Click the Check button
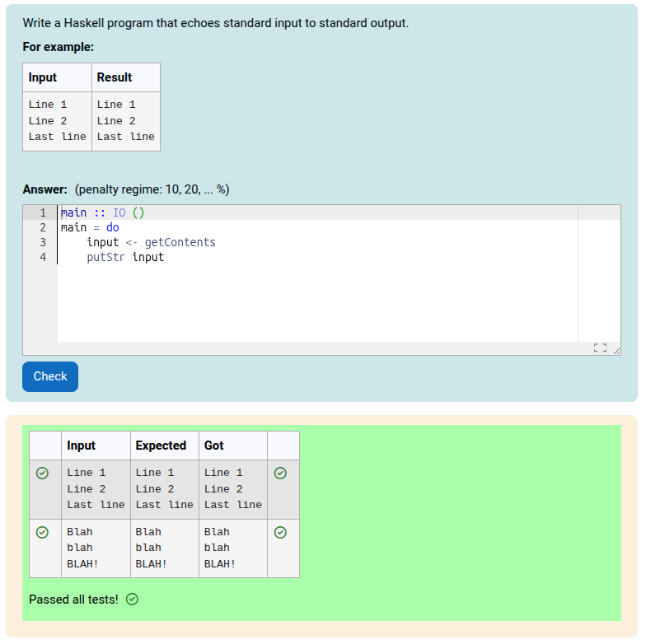This screenshot has width=646, height=644. point(50,376)
